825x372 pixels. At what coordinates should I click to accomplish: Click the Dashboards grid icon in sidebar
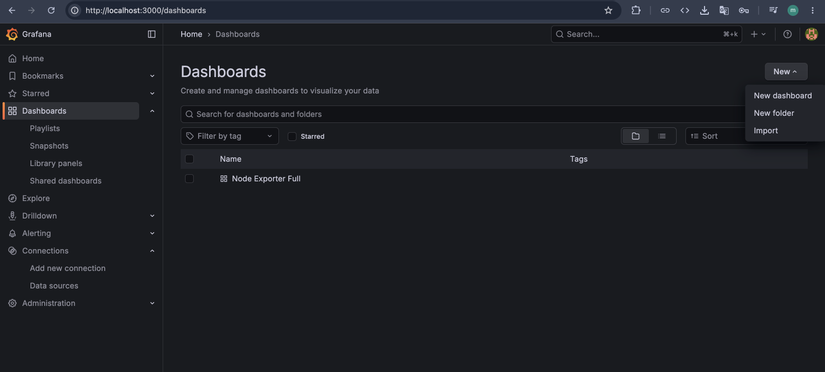pyautogui.click(x=13, y=111)
